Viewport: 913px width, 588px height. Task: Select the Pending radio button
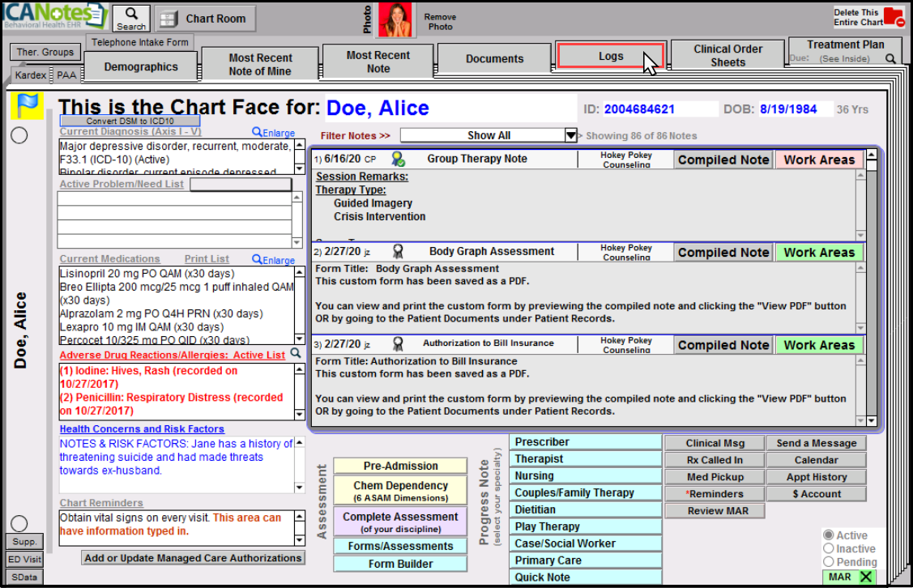coord(828,562)
